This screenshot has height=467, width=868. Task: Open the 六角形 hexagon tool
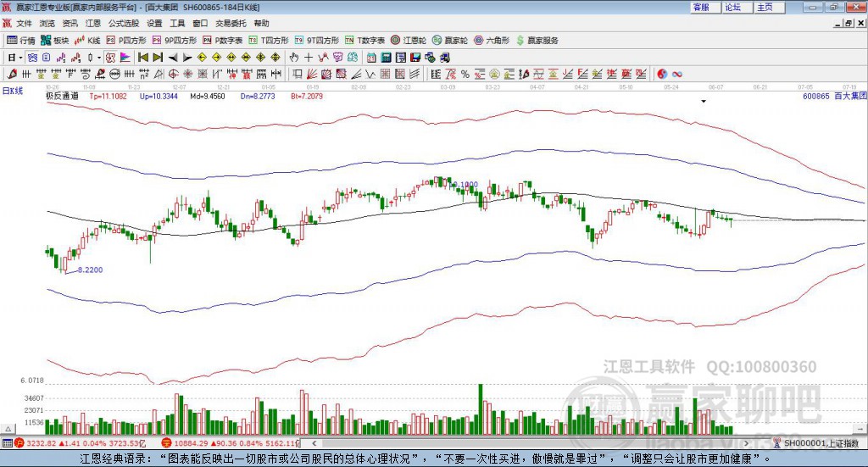[492, 41]
